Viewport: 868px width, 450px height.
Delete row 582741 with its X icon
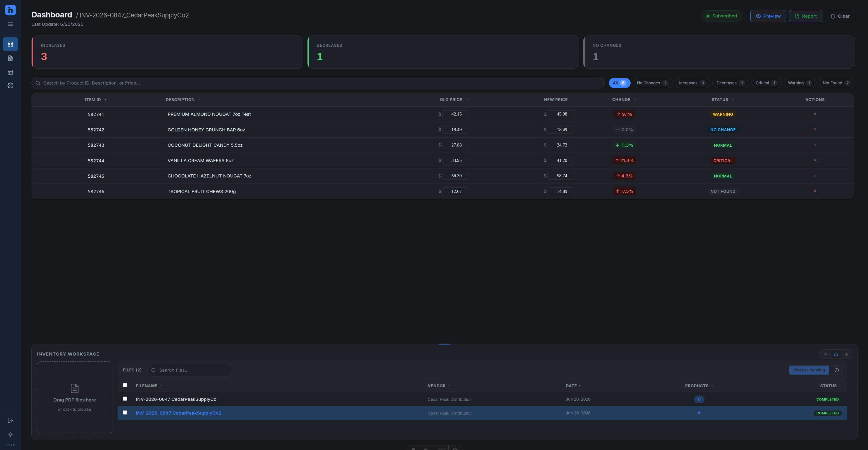pyautogui.click(x=815, y=114)
